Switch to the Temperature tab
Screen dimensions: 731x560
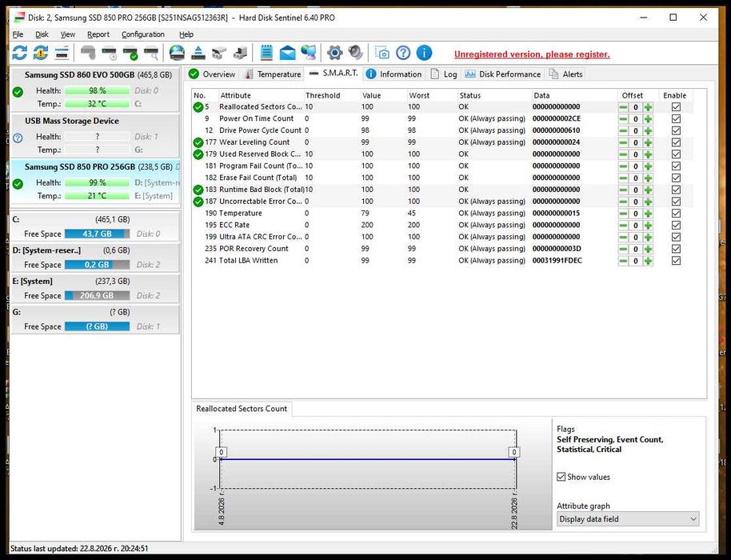click(274, 74)
